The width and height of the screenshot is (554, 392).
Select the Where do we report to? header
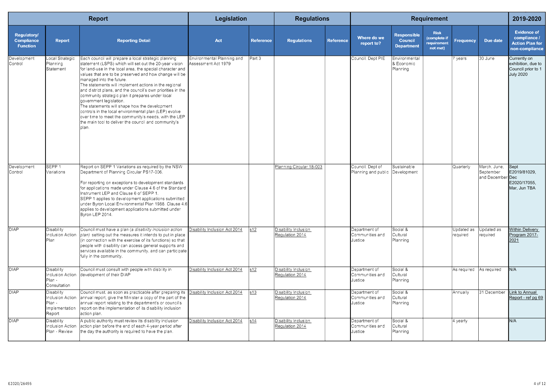pyautogui.click(x=371, y=41)
